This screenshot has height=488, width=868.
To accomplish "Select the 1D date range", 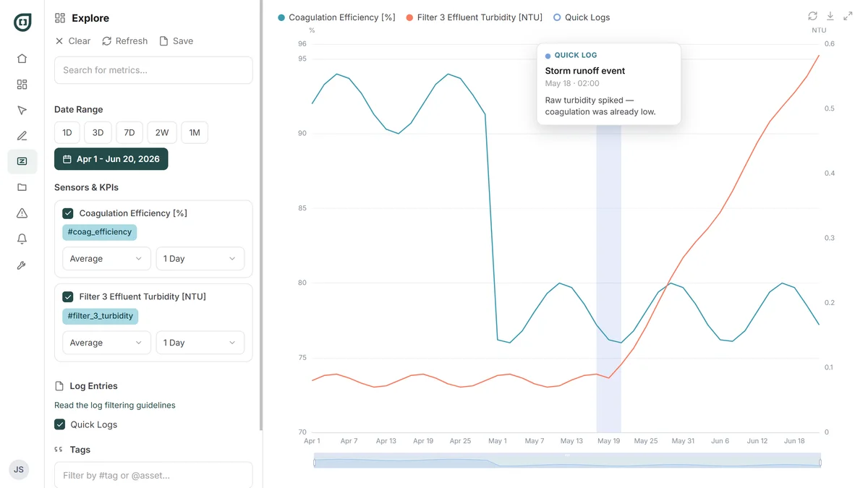I will [67, 132].
